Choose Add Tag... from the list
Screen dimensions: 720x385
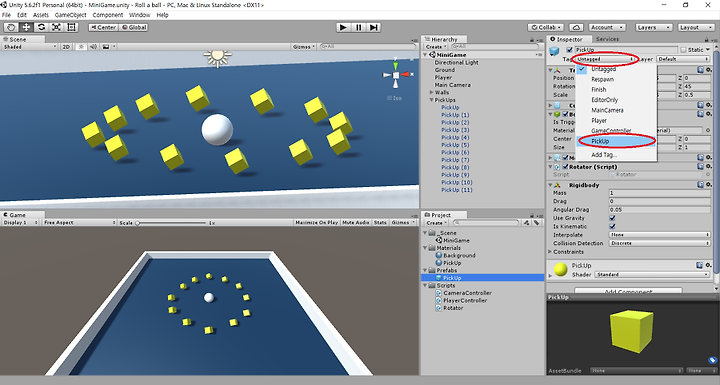click(616, 155)
